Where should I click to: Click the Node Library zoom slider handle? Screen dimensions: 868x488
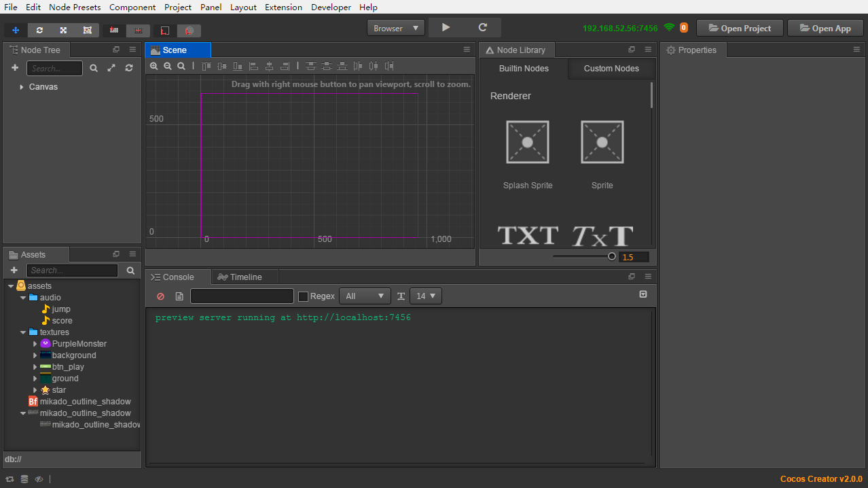612,256
